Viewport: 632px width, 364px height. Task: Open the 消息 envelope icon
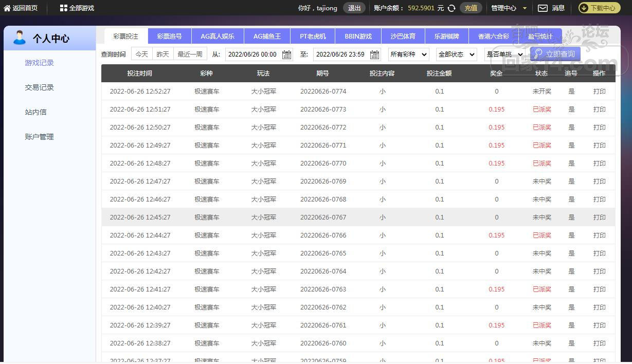pyautogui.click(x=543, y=8)
